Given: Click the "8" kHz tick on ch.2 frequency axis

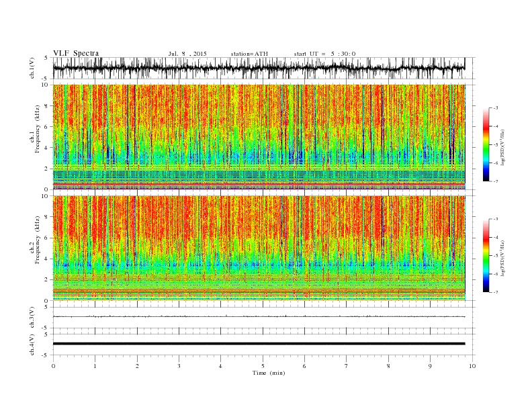Looking at the screenshot, I should (x=47, y=217).
